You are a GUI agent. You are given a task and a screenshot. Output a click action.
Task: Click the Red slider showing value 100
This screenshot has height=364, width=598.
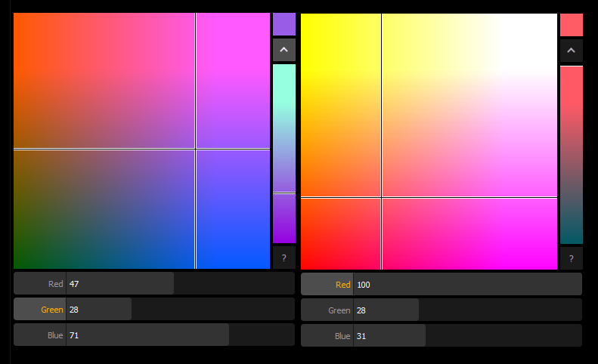click(467, 285)
